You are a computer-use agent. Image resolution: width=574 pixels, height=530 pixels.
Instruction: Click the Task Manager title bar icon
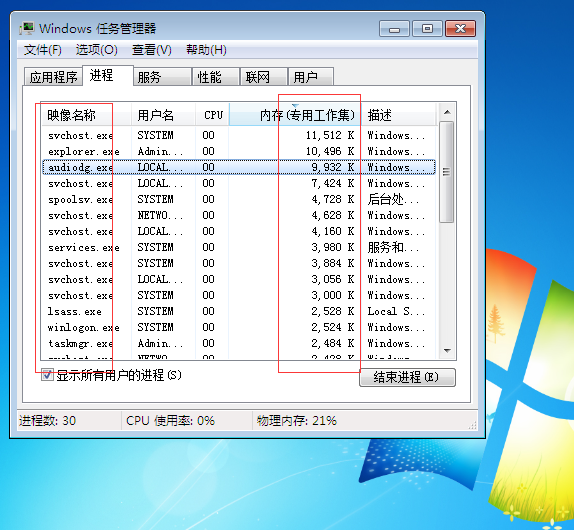(x=27, y=28)
